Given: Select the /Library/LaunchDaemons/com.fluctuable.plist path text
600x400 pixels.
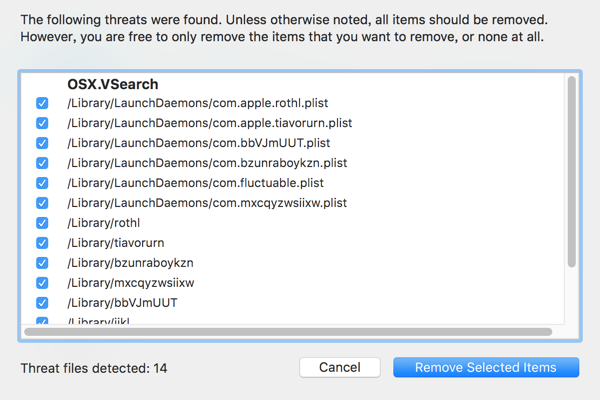Looking at the screenshot, I should pyautogui.click(x=192, y=183).
